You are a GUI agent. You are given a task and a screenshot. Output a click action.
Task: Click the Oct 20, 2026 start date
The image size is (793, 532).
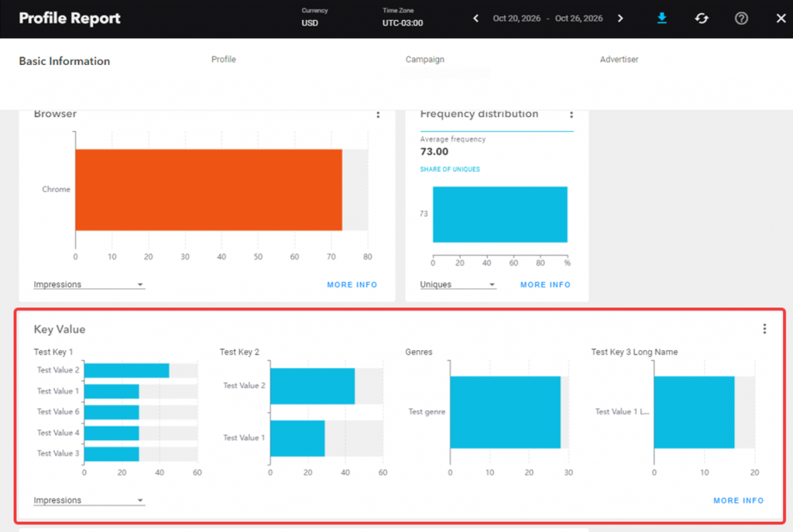(517, 19)
